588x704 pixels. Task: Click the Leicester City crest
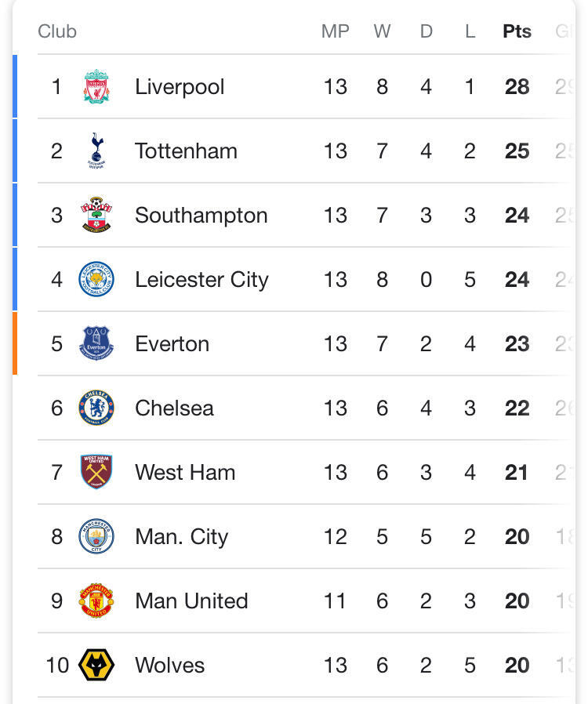[x=96, y=280]
